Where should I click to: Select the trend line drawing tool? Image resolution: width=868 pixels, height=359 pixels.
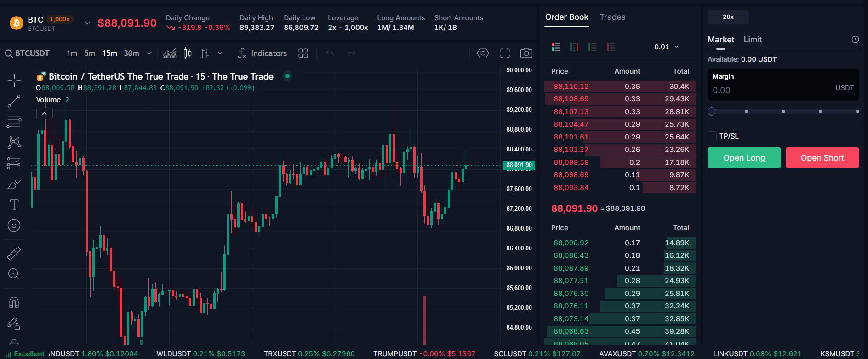tap(14, 101)
